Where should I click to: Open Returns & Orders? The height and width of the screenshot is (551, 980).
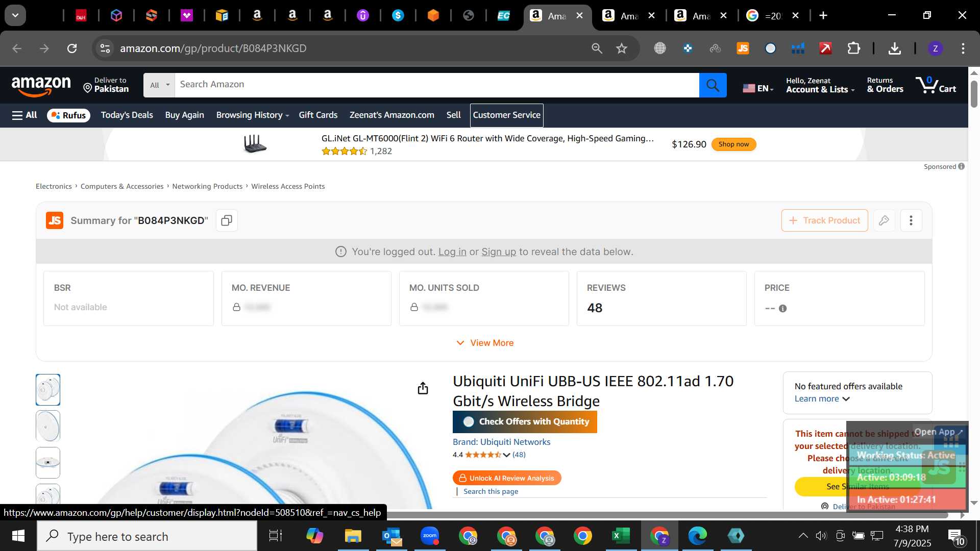(x=885, y=85)
